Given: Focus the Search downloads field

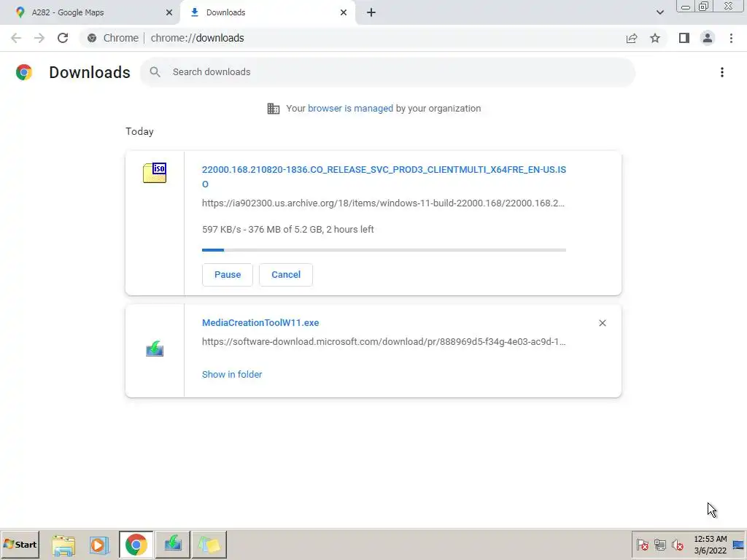Looking at the screenshot, I should 388,72.
